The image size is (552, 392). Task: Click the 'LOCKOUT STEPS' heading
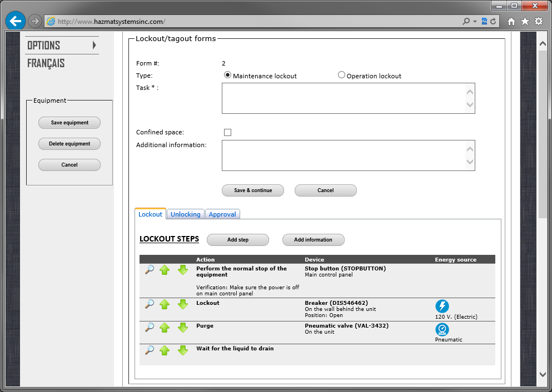pos(170,239)
